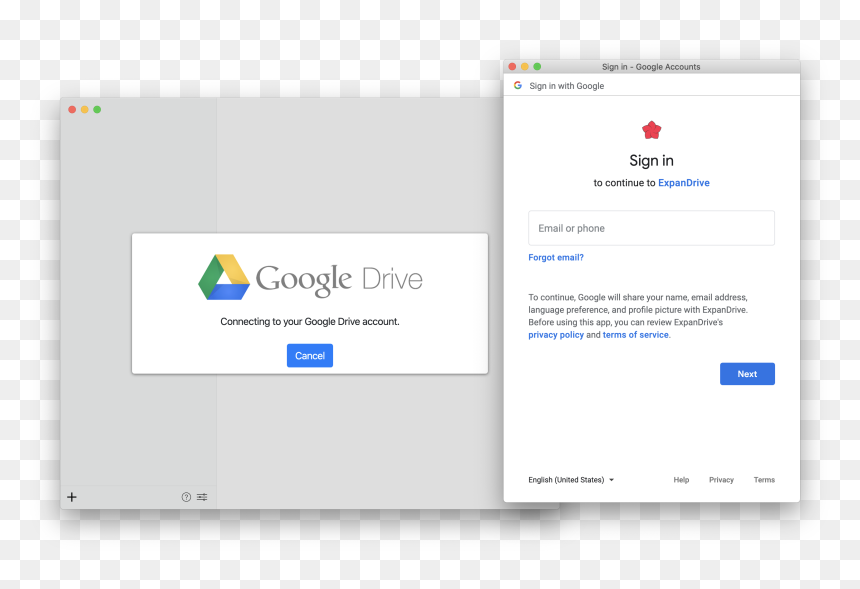Image resolution: width=860 pixels, height=589 pixels.
Task: Open the terms of service link
Action: (636, 335)
